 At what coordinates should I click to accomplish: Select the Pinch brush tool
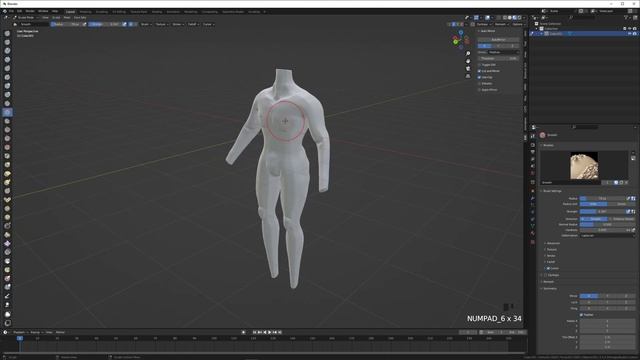7,156
